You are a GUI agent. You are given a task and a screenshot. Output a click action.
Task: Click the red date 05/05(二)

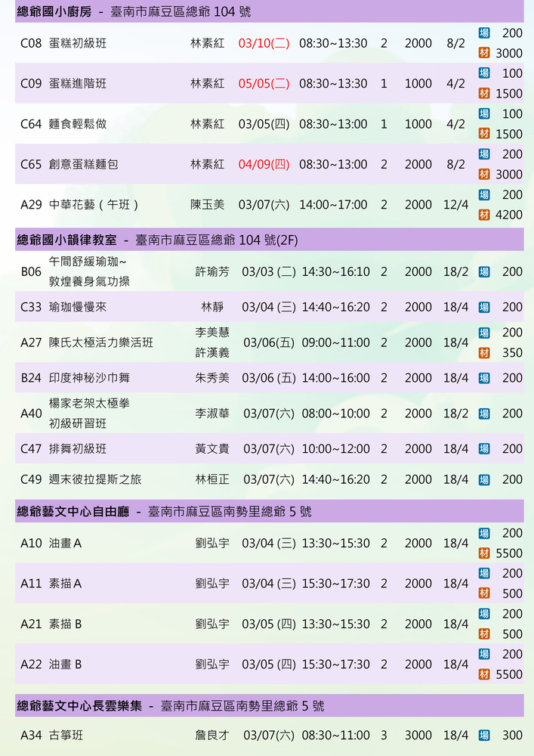coord(264,84)
